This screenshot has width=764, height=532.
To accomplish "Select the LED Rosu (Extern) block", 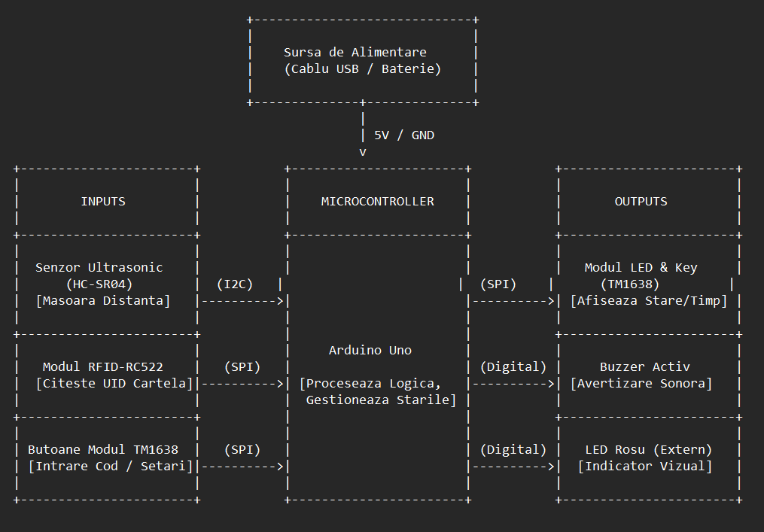I will 649,458.
